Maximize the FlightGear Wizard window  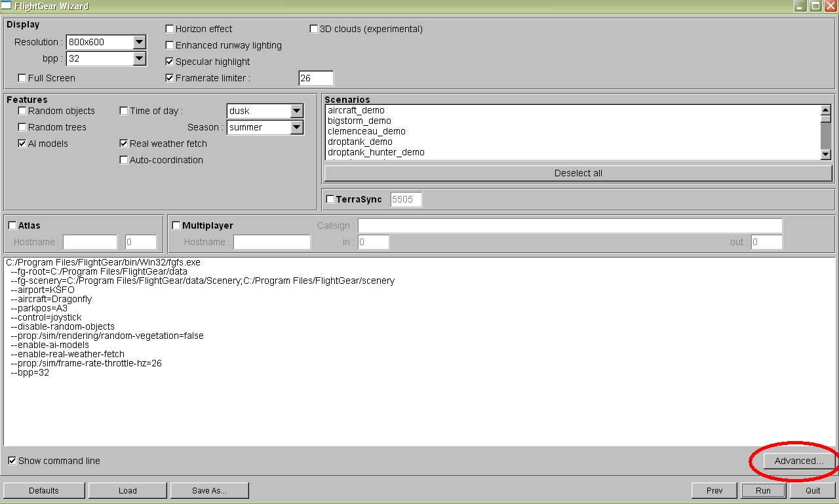[815, 6]
